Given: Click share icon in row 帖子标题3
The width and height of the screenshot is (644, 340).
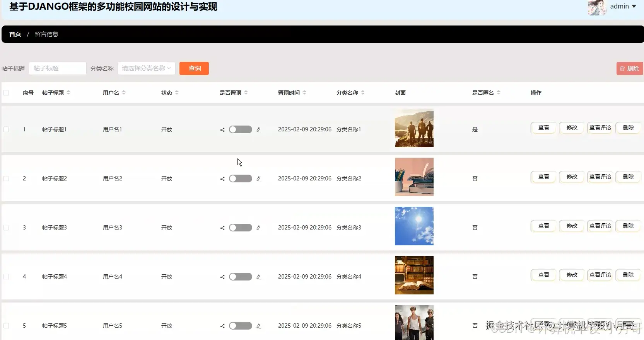Looking at the screenshot, I should point(222,228).
